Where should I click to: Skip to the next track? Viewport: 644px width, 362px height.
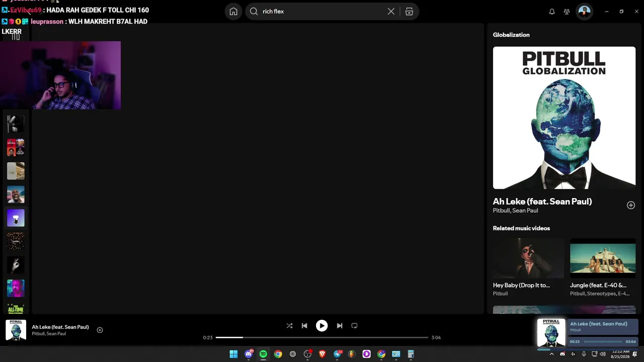click(340, 326)
